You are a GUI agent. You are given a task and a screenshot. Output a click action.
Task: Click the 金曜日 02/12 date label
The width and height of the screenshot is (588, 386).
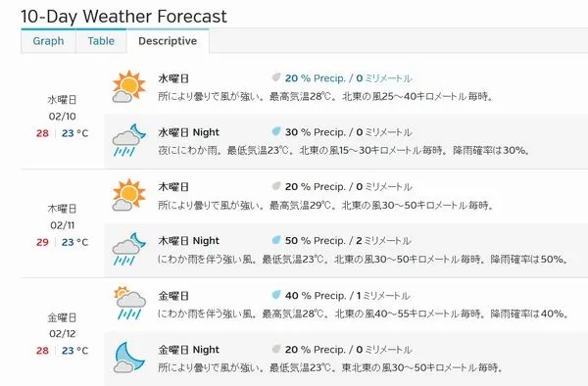63,325
